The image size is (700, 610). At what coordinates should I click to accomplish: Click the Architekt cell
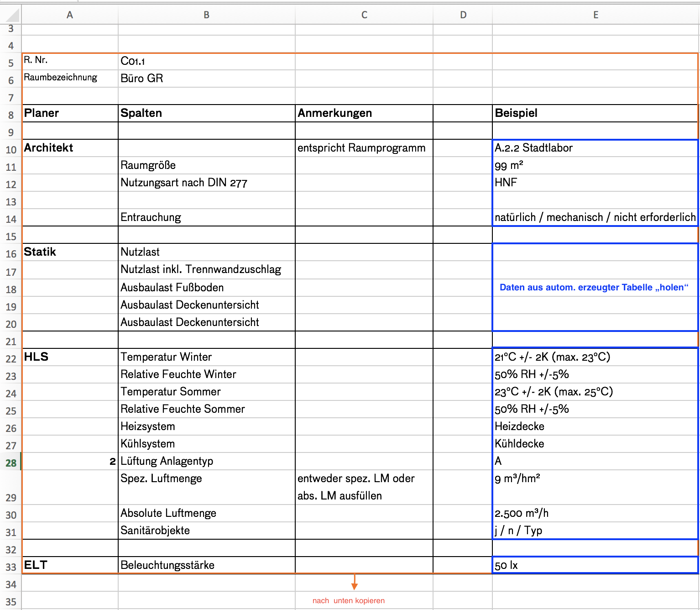click(x=70, y=148)
